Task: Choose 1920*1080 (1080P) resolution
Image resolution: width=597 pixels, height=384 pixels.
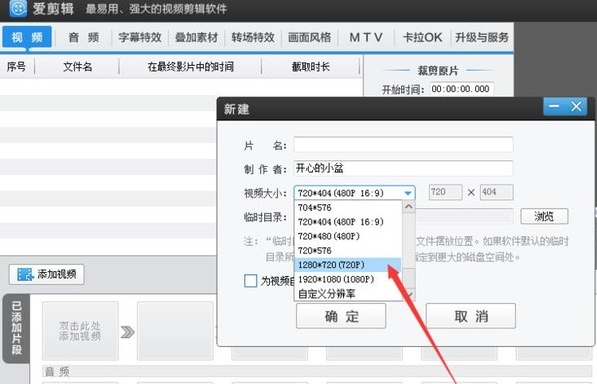Action: tap(348, 279)
